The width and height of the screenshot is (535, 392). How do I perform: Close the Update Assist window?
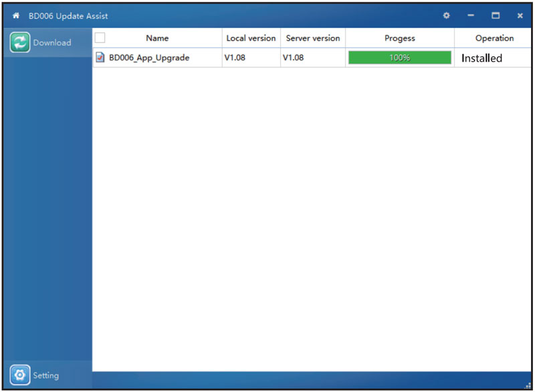[520, 15]
